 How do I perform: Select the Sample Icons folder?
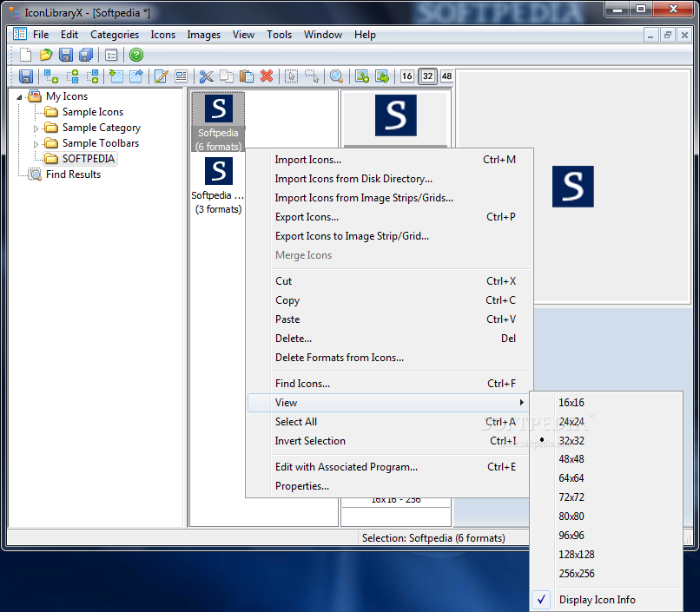pyautogui.click(x=92, y=112)
